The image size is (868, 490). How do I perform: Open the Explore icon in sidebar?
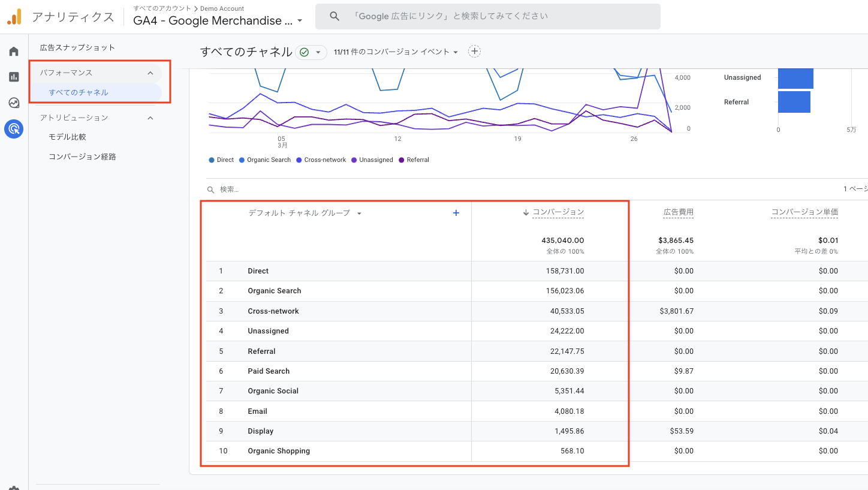coord(14,103)
